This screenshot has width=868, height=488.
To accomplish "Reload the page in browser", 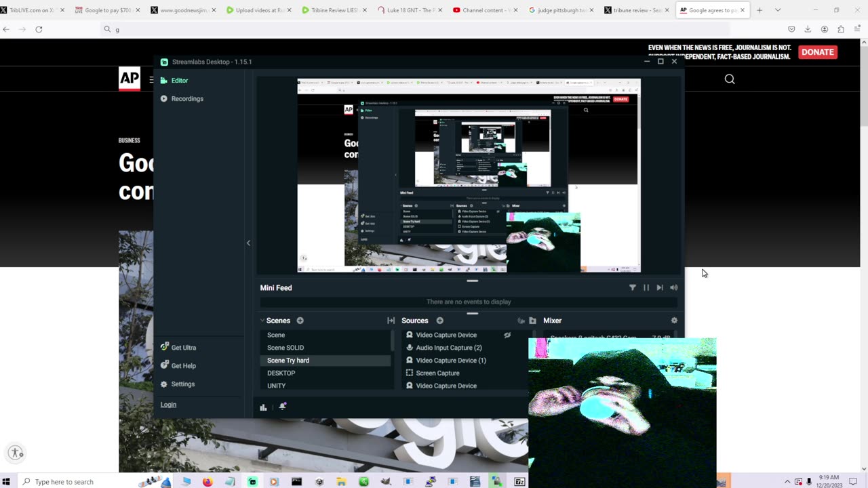I will (x=39, y=29).
